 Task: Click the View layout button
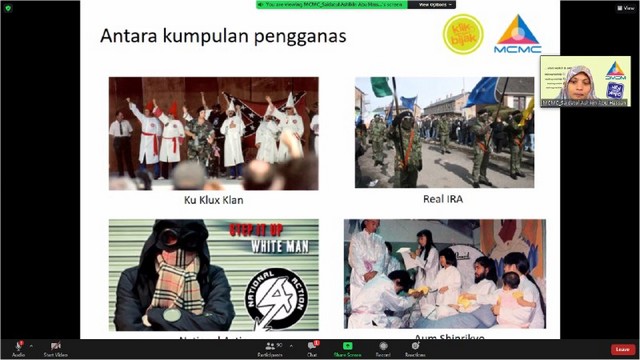626,8
